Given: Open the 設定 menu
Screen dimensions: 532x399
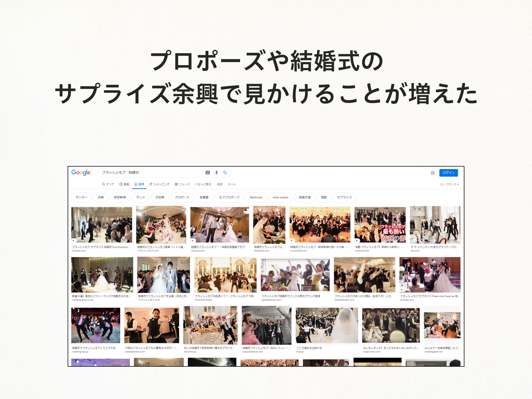Looking at the screenshot, I should pyautogui.click(x=220, y=184).
